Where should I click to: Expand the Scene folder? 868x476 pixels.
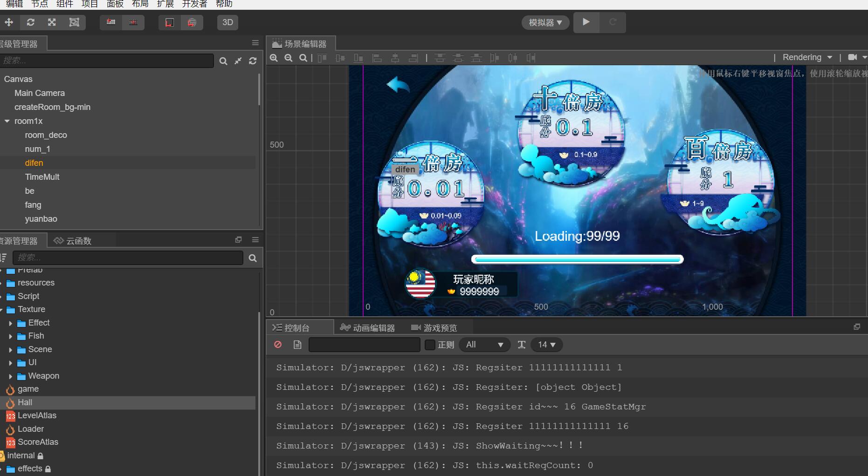coord(10,350)
